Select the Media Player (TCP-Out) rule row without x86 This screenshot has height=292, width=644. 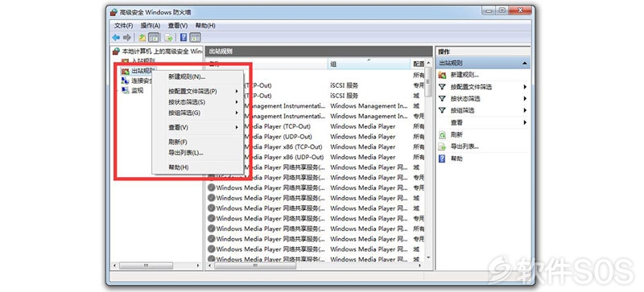pyautogui.click(x=315, y=126)
